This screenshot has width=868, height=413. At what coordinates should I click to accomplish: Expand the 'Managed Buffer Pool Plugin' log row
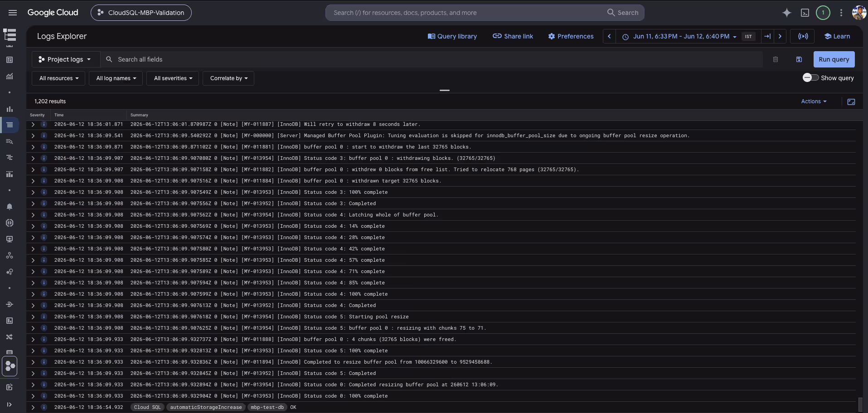tap(33, 135)
